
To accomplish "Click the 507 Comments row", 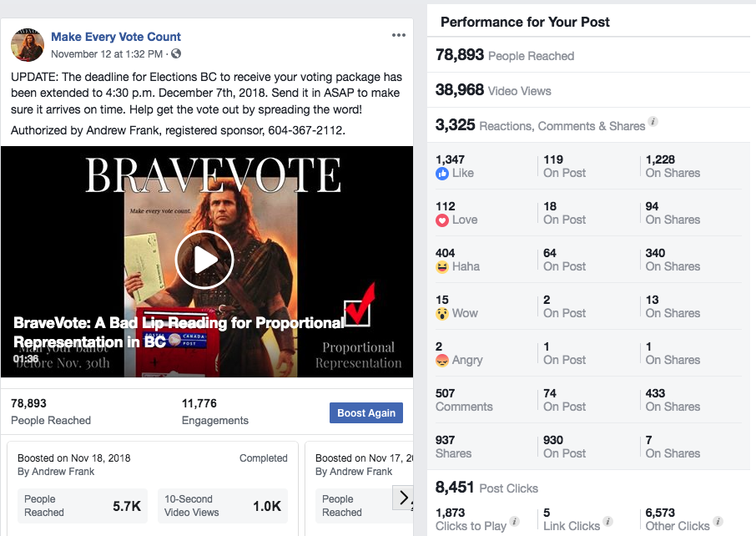I will 589,400.
